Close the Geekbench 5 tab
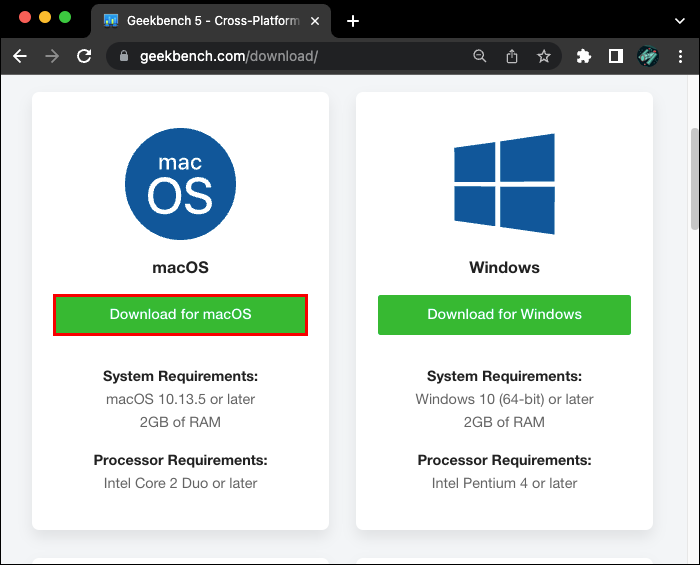Image resolution: width=700 pixels, height=565 pixels. point(315,21)
